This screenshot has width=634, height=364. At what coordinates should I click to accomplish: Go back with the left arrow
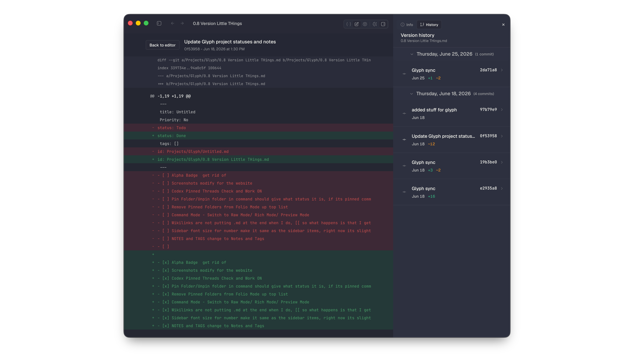tap(173, 23)
